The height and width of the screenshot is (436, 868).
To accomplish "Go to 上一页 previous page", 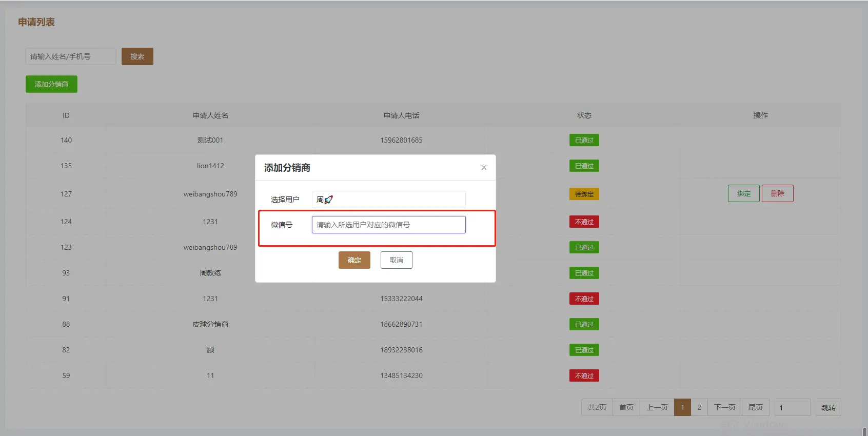I will click(x=657, y=407).
